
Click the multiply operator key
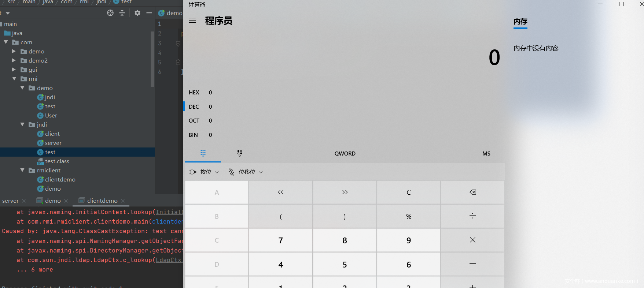pyautogui.click(x=473, y=240)
